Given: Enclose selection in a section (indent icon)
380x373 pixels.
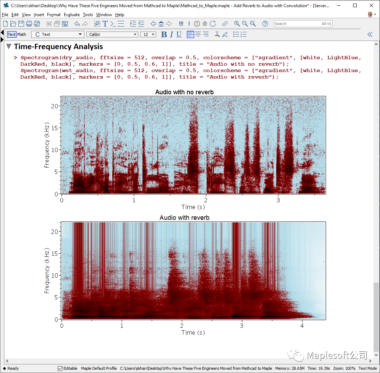Looking at the screenshot, I should point(133,24).
